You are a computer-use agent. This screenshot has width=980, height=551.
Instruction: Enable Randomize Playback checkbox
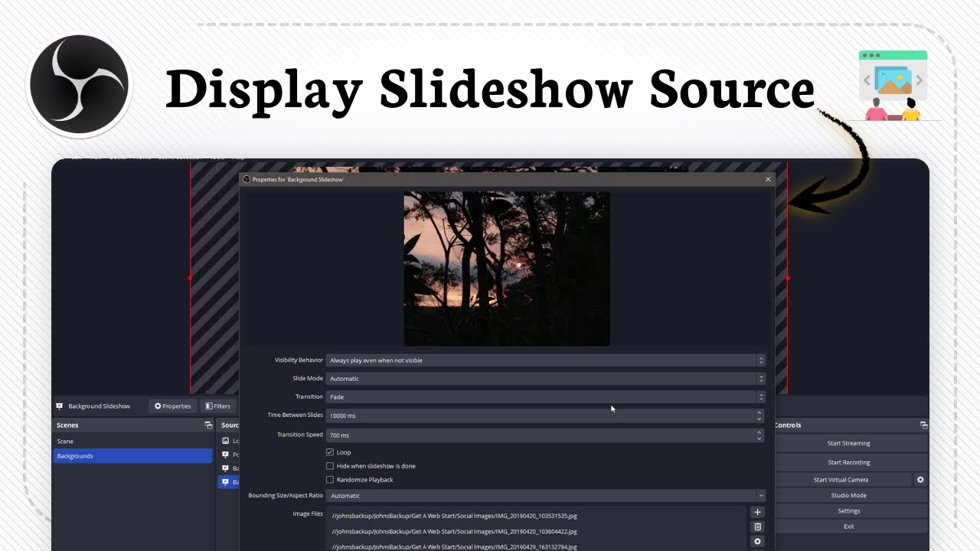coord(330,480)
